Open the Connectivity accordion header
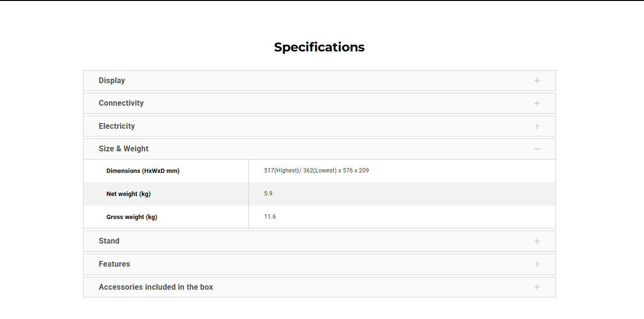Viewport: 644px width, 319px height. (121, 103)
